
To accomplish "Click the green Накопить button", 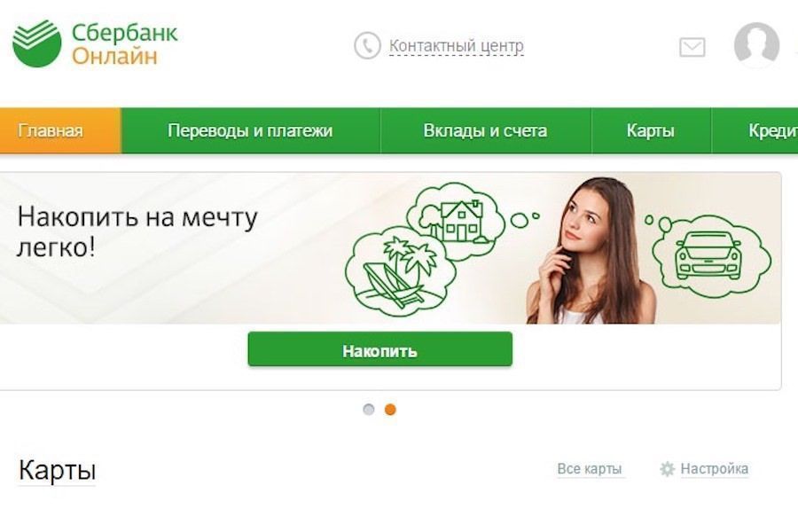I will 380,349.
